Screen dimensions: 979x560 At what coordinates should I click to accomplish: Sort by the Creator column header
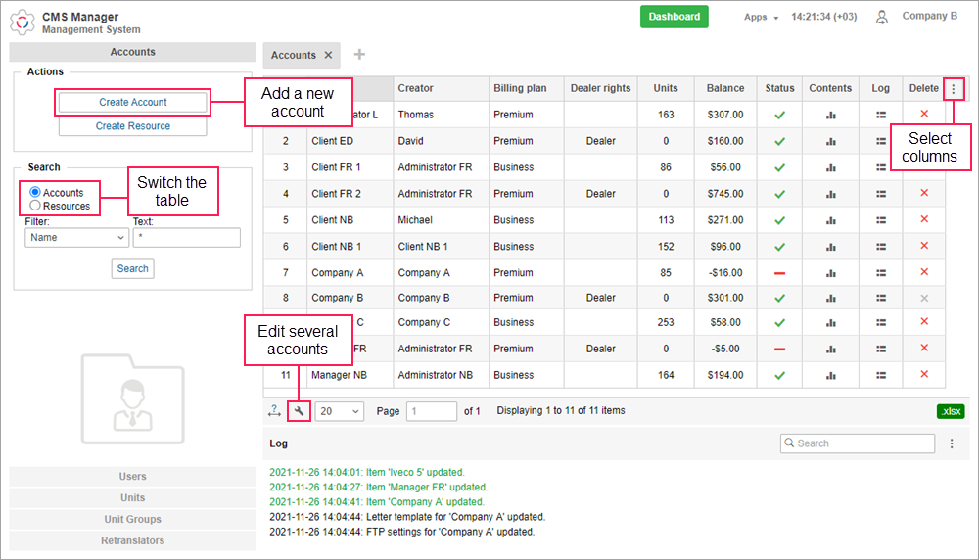tap(442, 88)
